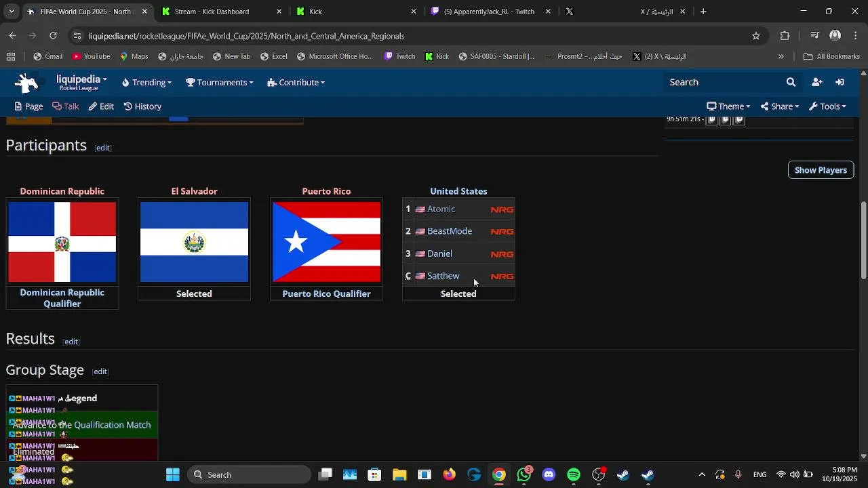The width and height of the screenshot is (868, 488).
Task: Open the Share dropdown
Action: pos(780,106)
